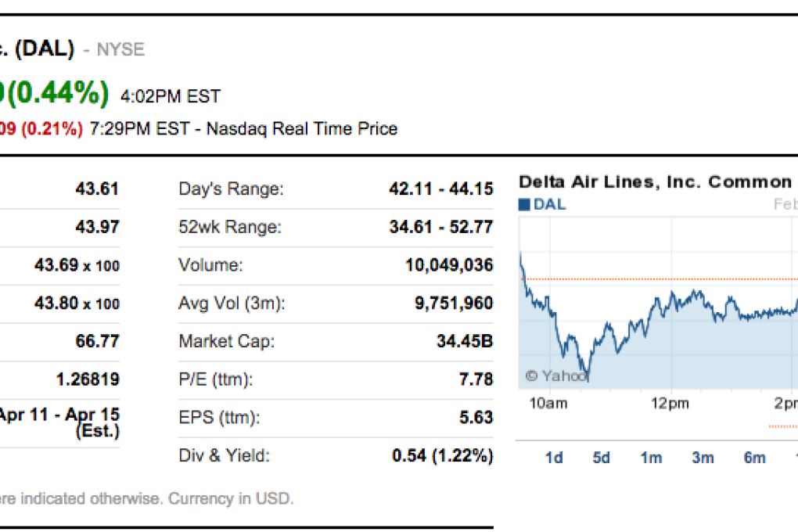
Task: Click the Market Cap value 34.45B
Action: point(465,341)
